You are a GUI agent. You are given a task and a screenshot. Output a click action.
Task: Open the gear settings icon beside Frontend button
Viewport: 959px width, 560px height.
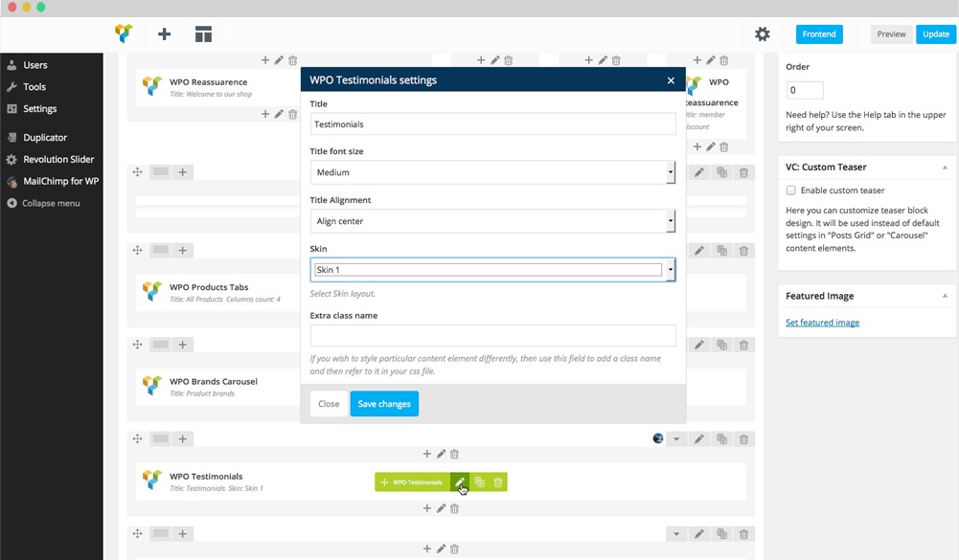(762, 34)
